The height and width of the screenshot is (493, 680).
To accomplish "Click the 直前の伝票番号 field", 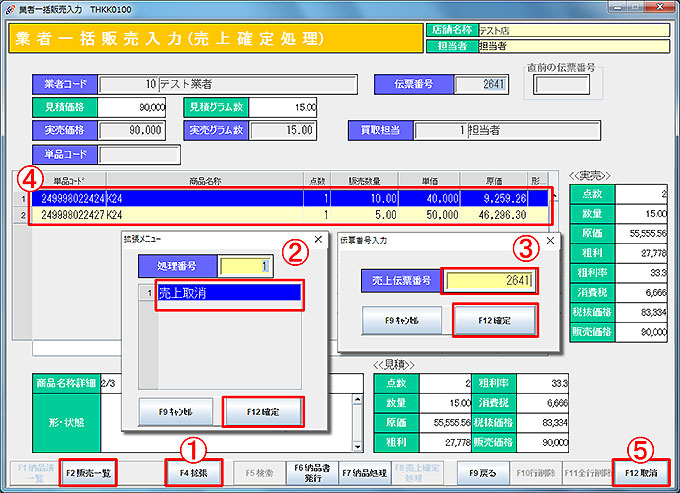I will click(x=554, y=85).
